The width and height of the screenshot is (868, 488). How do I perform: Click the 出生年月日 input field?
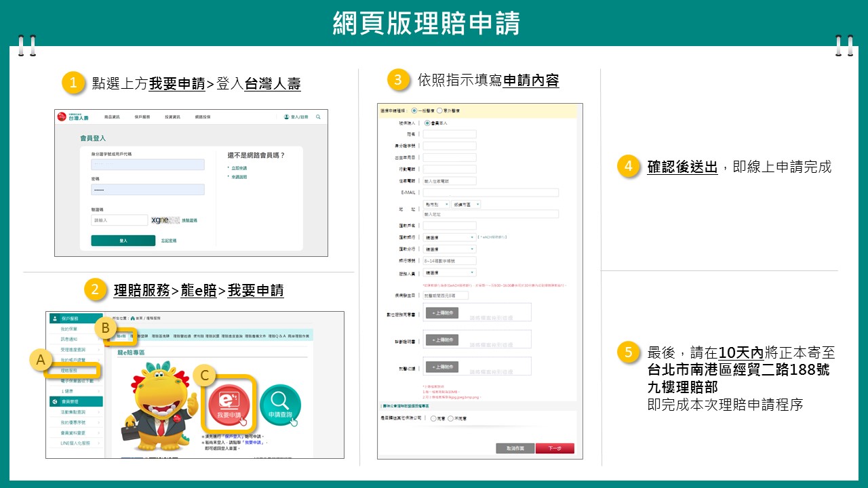pos(450,157)
